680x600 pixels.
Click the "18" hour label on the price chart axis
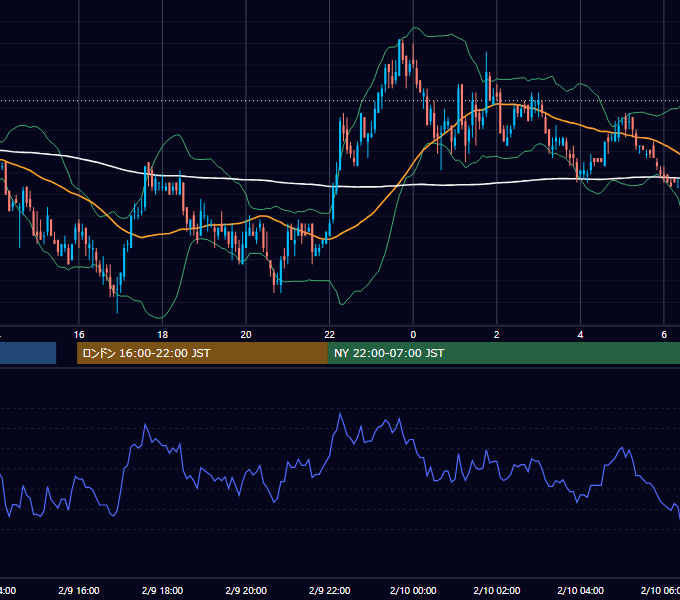click(x=162, y=335)
